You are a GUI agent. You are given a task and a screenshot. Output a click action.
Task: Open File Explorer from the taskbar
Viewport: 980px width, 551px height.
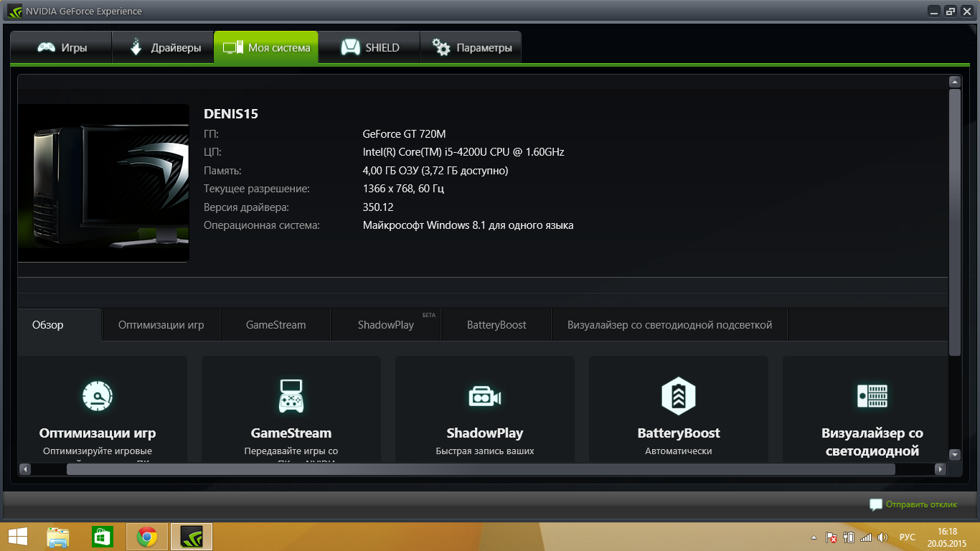pyautogui.click(x=58, y=537)
